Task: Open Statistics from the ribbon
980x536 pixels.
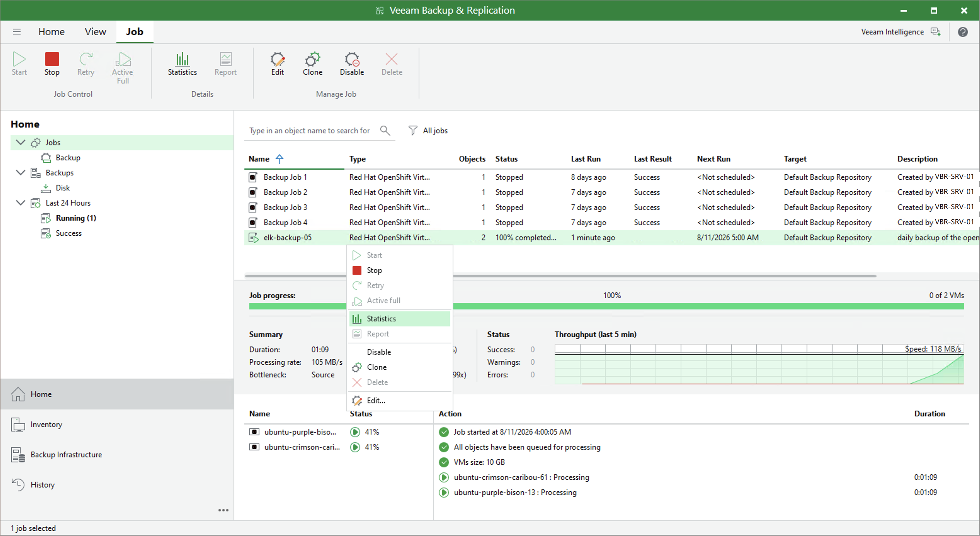Action: (x=183, y=64)
